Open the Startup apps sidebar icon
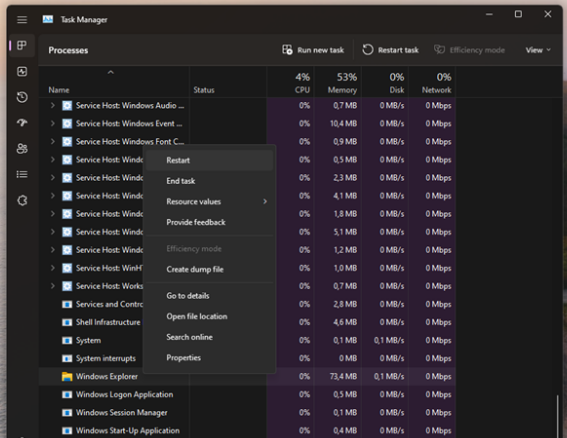Image resolution: width=567 pixels, height=438 pixels. point(22,123)
